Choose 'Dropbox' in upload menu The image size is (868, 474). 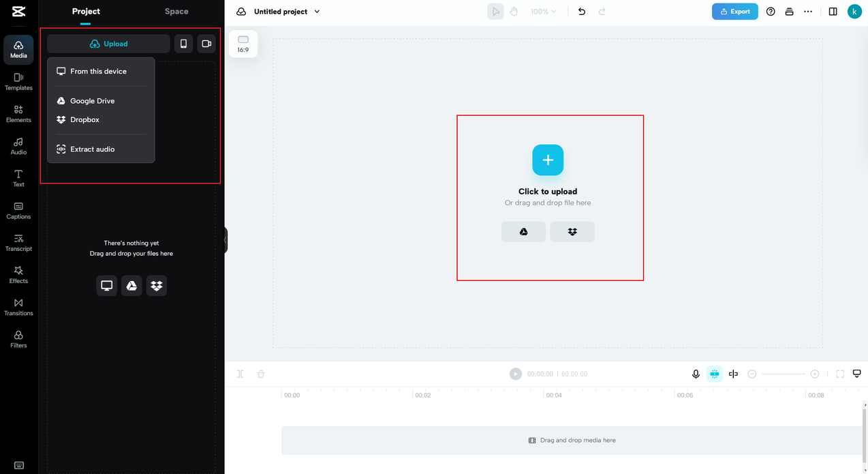click(x=101, y=119)
